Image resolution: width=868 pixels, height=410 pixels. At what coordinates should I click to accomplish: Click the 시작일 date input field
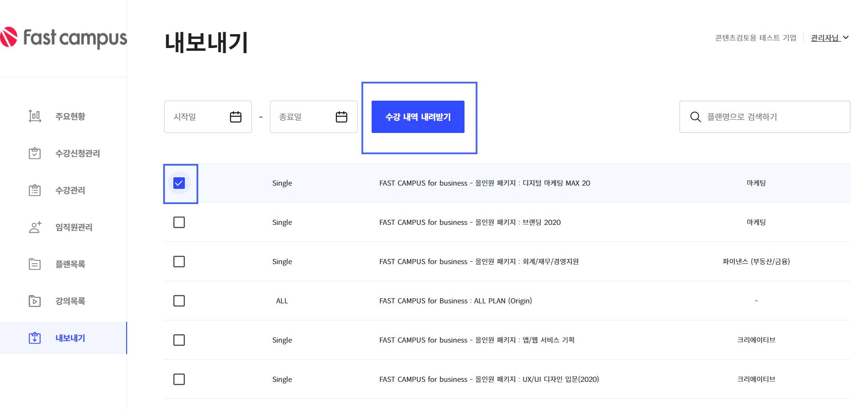tap(208, 117)
